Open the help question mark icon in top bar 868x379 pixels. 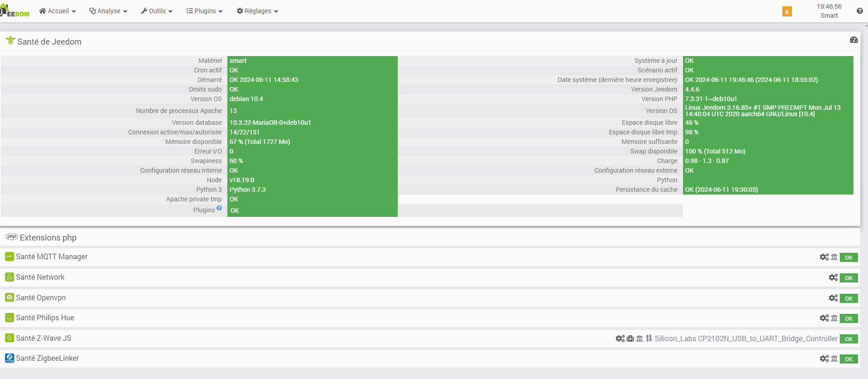[x=860, y=11]
